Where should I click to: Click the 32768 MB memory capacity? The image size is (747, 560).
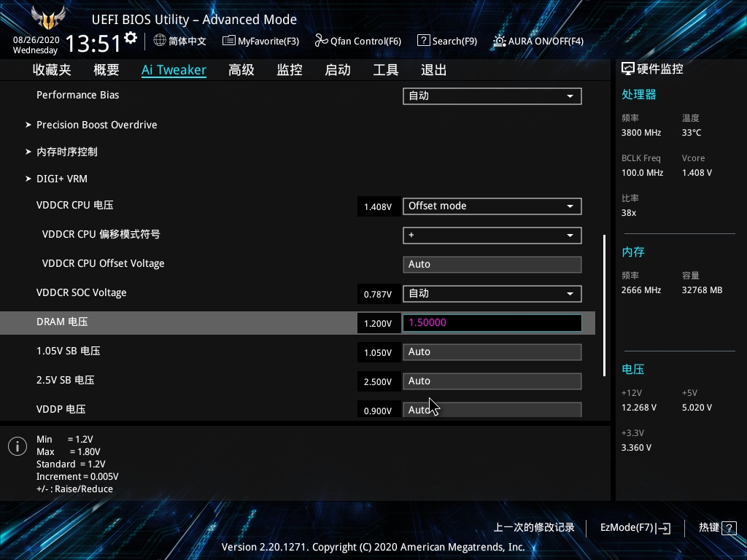click(703, 290)
